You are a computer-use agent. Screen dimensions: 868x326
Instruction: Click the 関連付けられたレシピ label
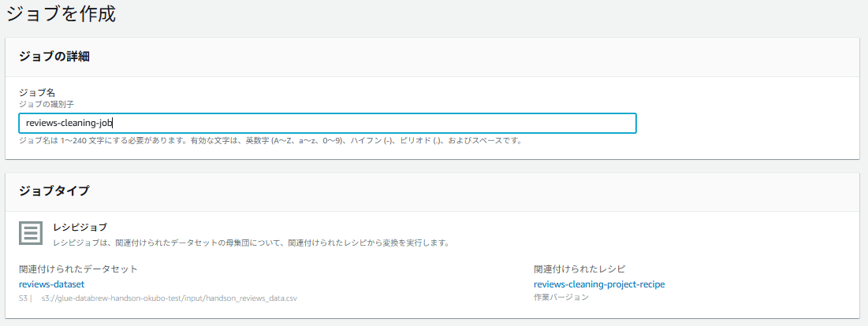click(579, 269)
